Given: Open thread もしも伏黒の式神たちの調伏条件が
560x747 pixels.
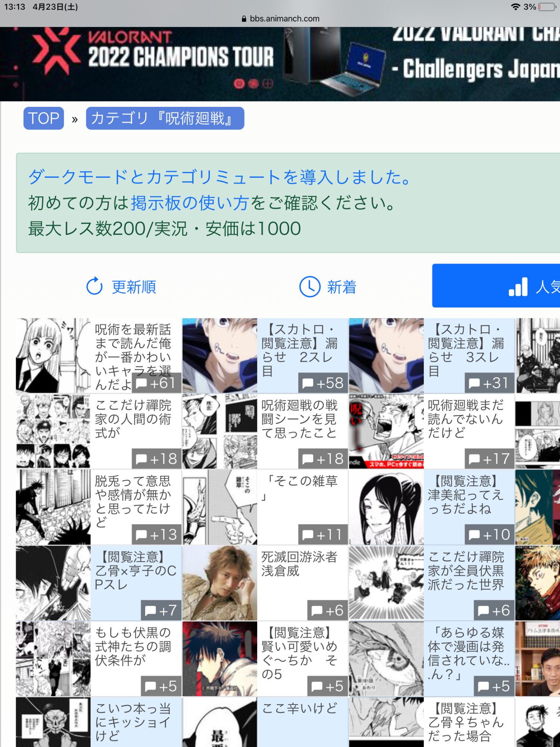Looking at the screenshot, I should point(133,646).
